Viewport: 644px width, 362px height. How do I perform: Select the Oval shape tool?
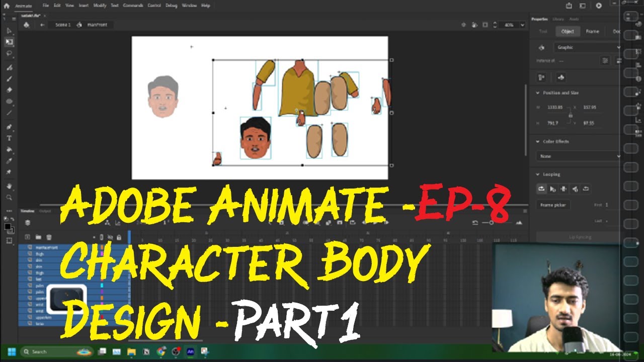9,102
